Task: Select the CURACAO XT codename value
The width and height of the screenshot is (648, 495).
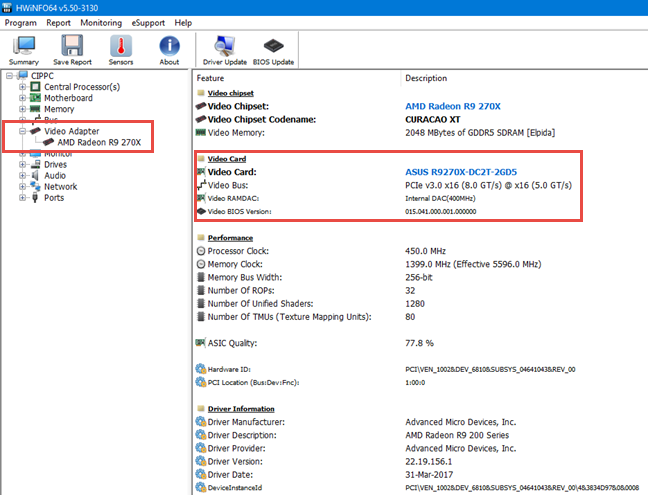Action: click(433, 119)
